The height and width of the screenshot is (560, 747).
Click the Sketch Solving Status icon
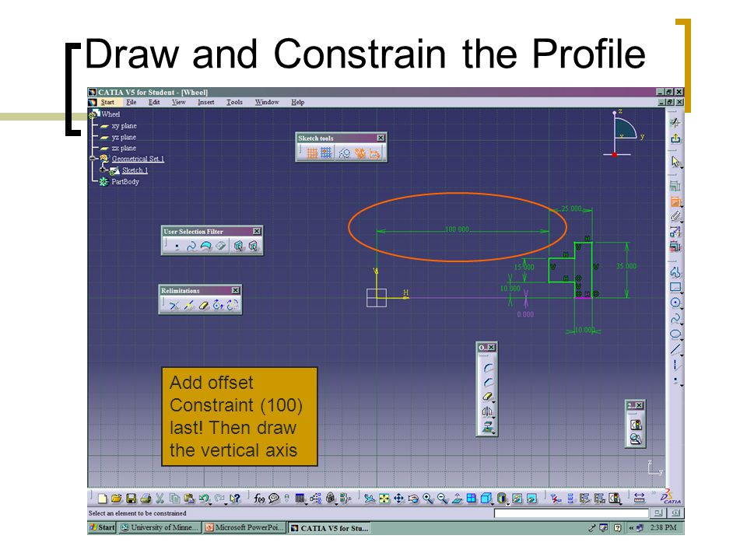tap(636, 425)
